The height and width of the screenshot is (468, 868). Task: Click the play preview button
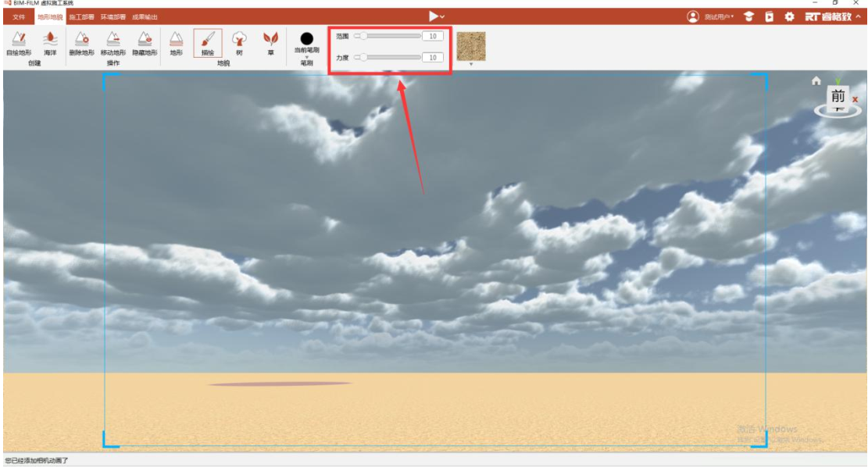pyautogui.click(x=434, y=16)
